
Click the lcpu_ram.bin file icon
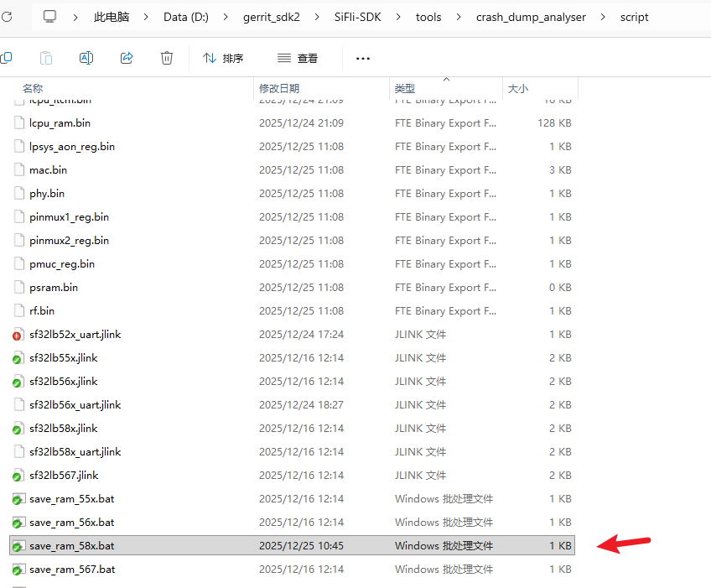point(18,123)
